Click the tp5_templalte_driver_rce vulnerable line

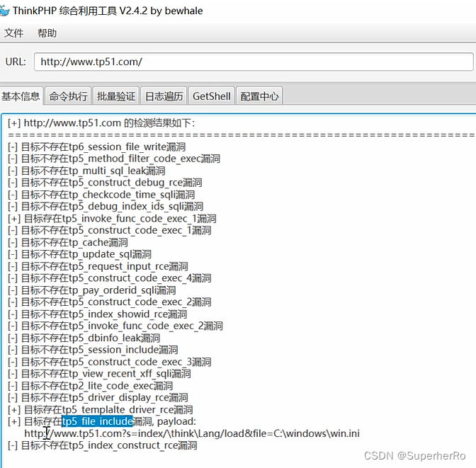100,410
